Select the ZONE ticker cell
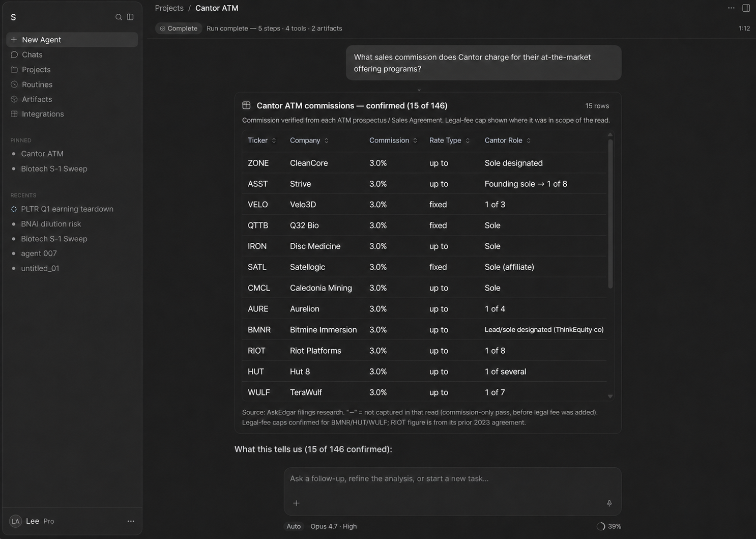This screenshot has height=539, width=756. pyautogui.click(x=258, y=163)
